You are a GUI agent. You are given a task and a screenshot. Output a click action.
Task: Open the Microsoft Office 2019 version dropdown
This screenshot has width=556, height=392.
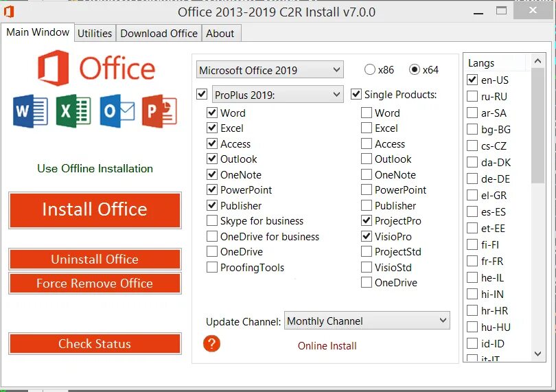[270, 70]
